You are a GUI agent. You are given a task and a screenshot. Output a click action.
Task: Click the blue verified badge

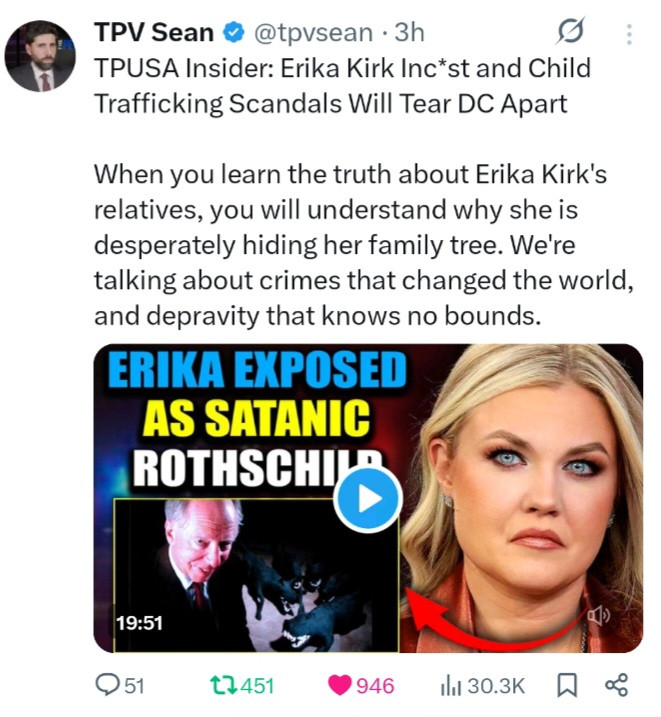(234, 32)
